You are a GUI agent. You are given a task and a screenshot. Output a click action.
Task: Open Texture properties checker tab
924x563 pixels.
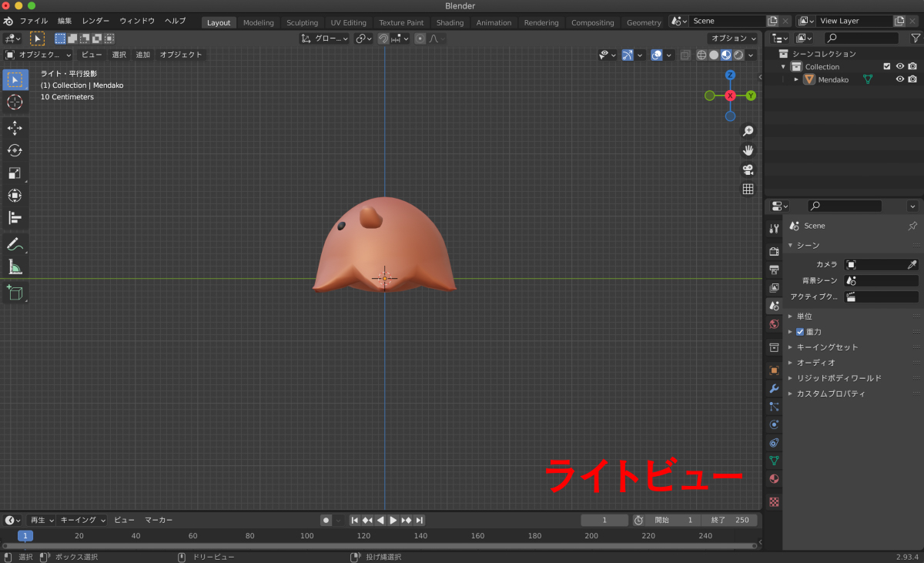pos(774,501)
